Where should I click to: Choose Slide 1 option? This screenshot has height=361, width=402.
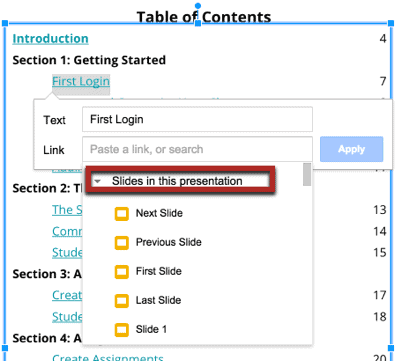151,329
